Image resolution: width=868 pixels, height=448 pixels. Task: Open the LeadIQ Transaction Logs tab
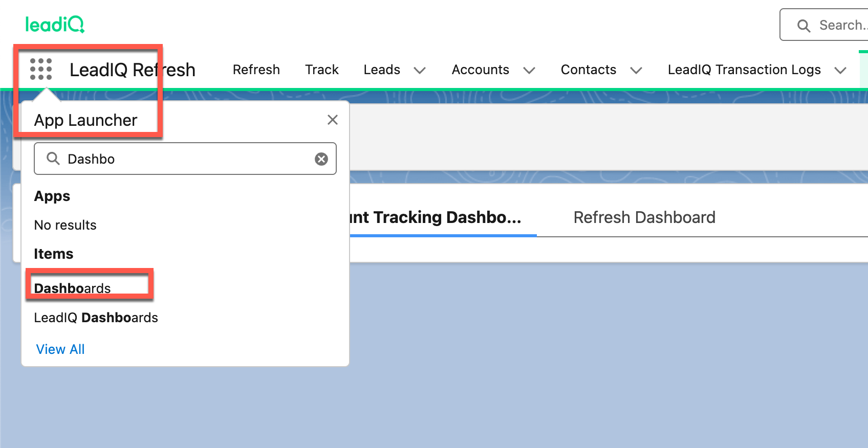pos(744,70)
